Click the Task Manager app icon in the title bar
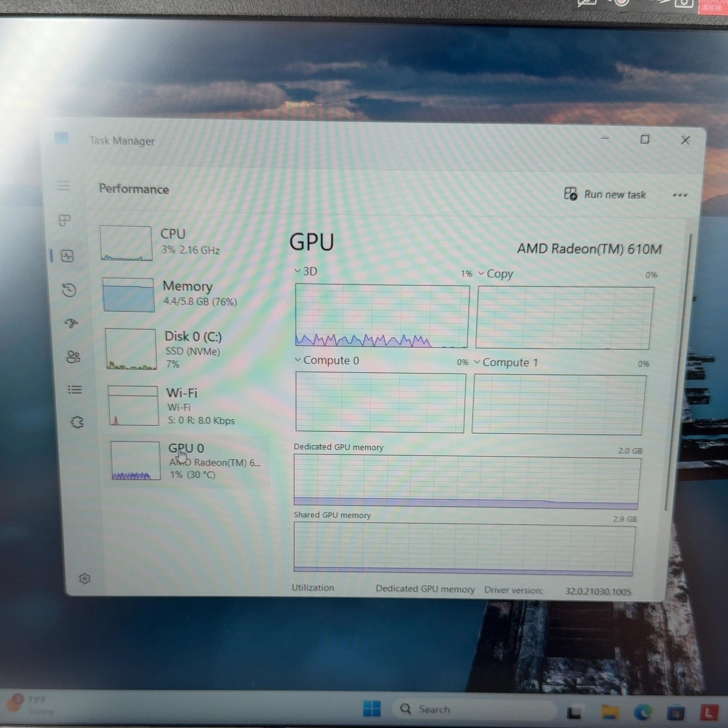 click(x=62, y=139)
